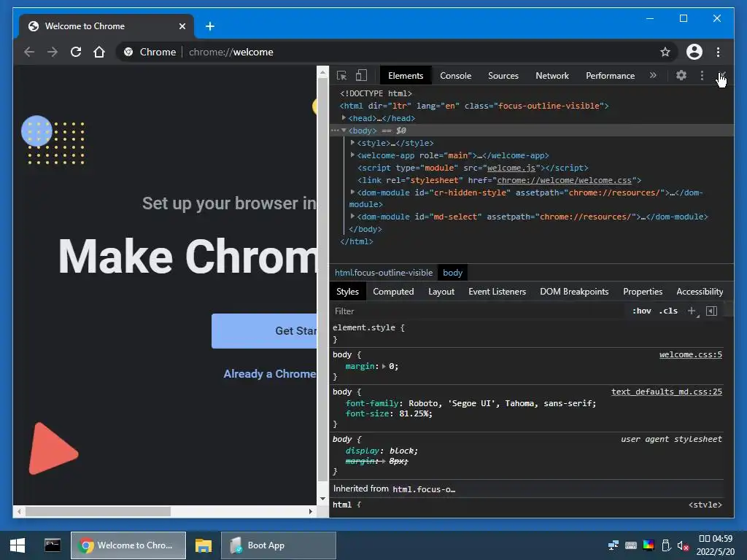The height and width of the screenshot is (560, 747).
Task: Click the muted volume tray icon
Action: (x=683, y=545)
